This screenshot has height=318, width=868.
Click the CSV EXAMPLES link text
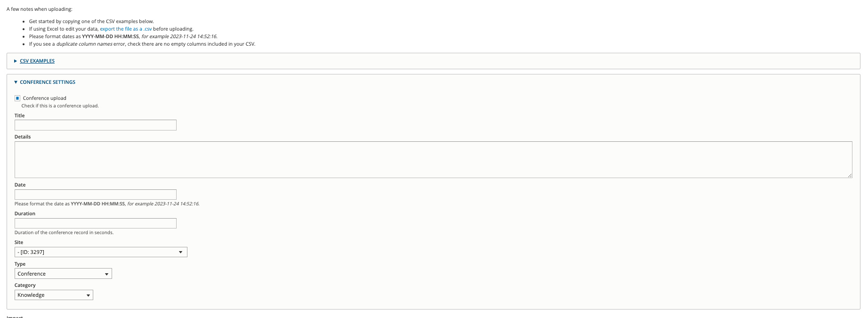point(37,61)
